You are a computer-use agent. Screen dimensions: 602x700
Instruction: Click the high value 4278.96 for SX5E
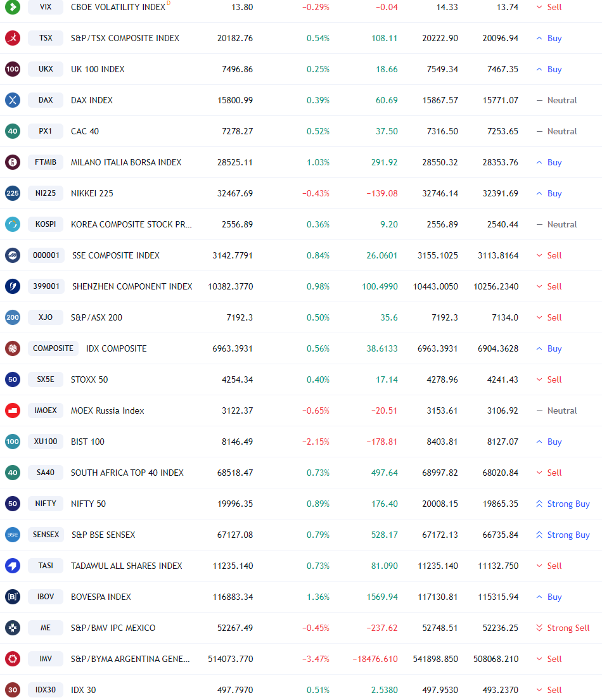(442, 379)
